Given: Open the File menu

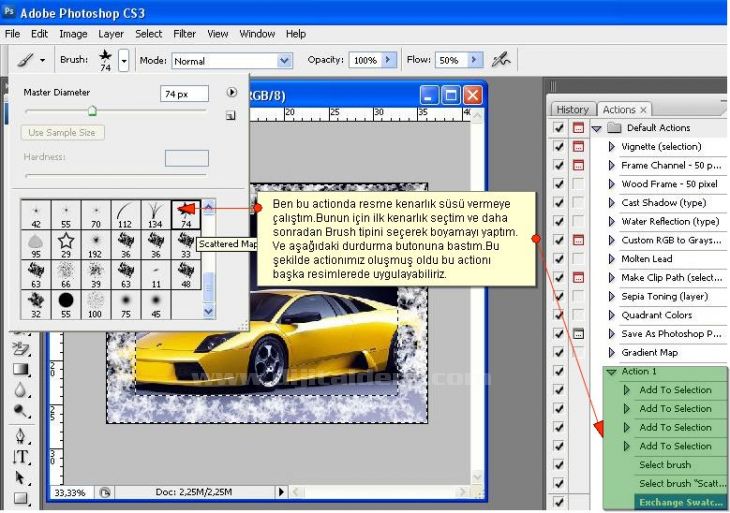Looking at the screenshot, I should [12, 34].
